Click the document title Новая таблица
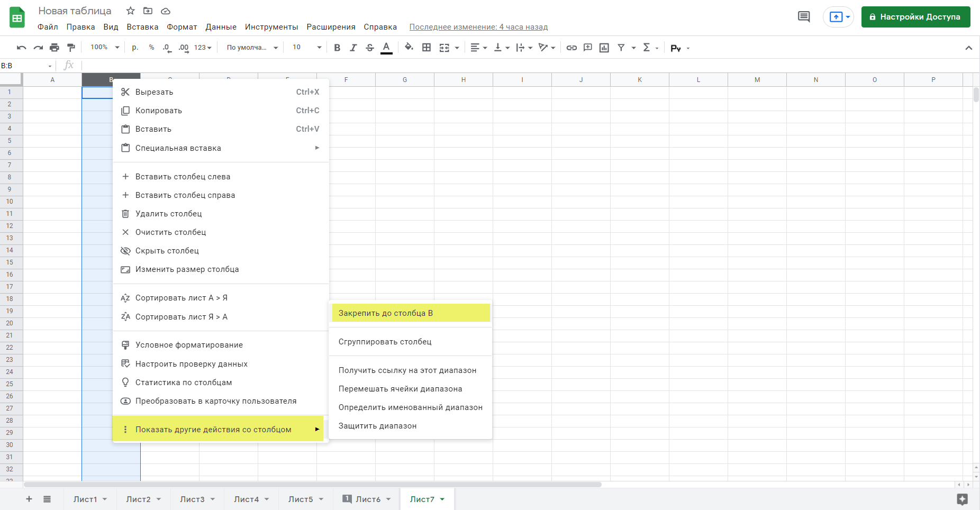This screenshot has height=510, width=980. point(75,11)
